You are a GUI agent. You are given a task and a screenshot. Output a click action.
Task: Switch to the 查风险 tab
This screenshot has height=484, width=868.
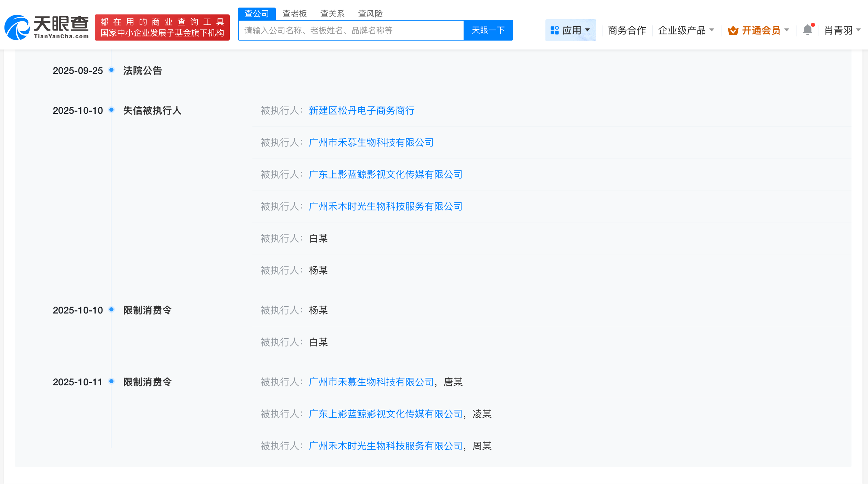point(370,13)
